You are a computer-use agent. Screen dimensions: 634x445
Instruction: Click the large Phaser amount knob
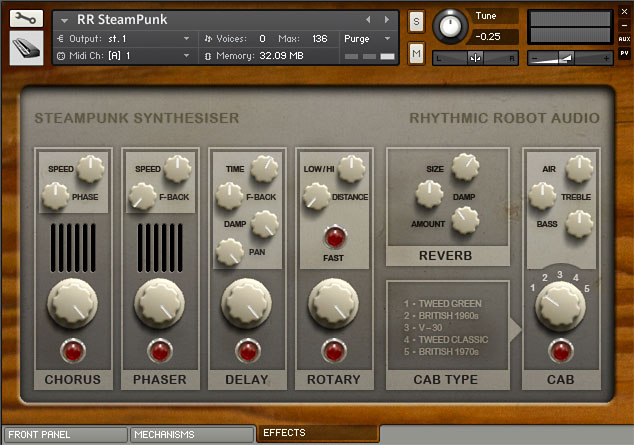tap(159, 303)
